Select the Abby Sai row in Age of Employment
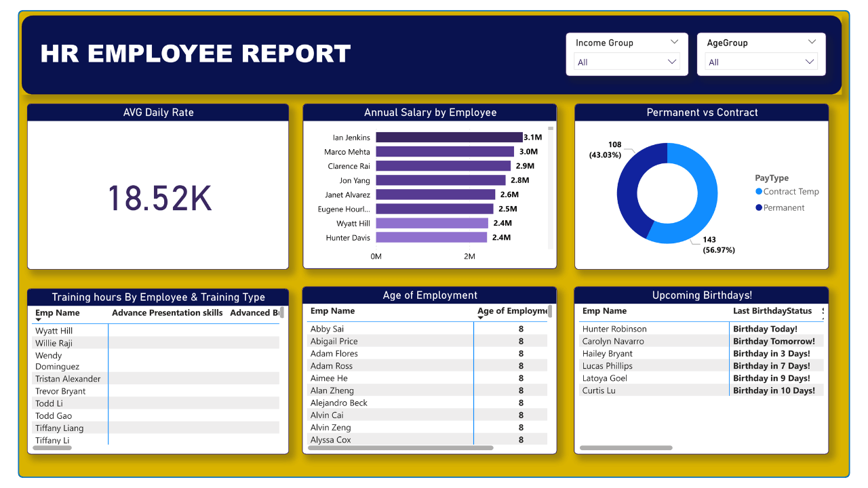 coord(327,329)
